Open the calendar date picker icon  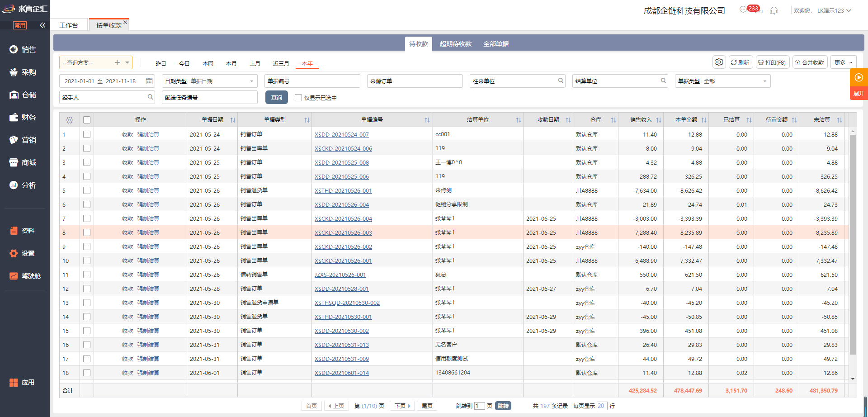coord(149,81)
